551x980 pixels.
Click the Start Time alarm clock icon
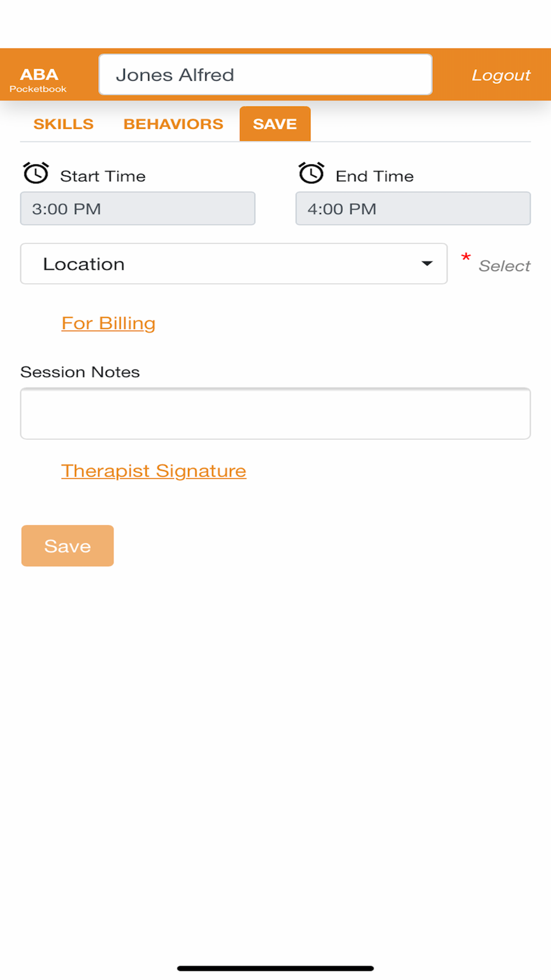click(36, 173)
